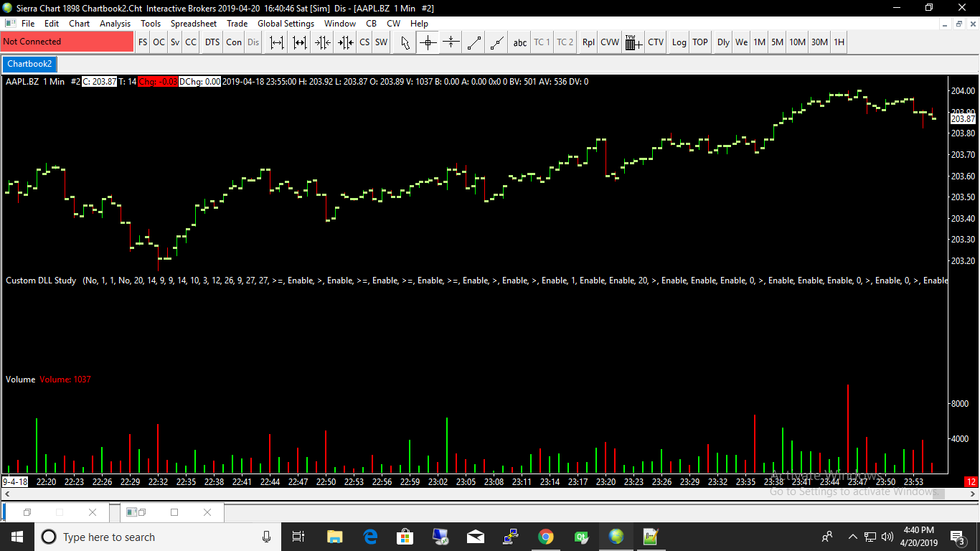Screen dimensions: 980x551
Task: Toggle the Log scale button
Action: pos(679,42)
